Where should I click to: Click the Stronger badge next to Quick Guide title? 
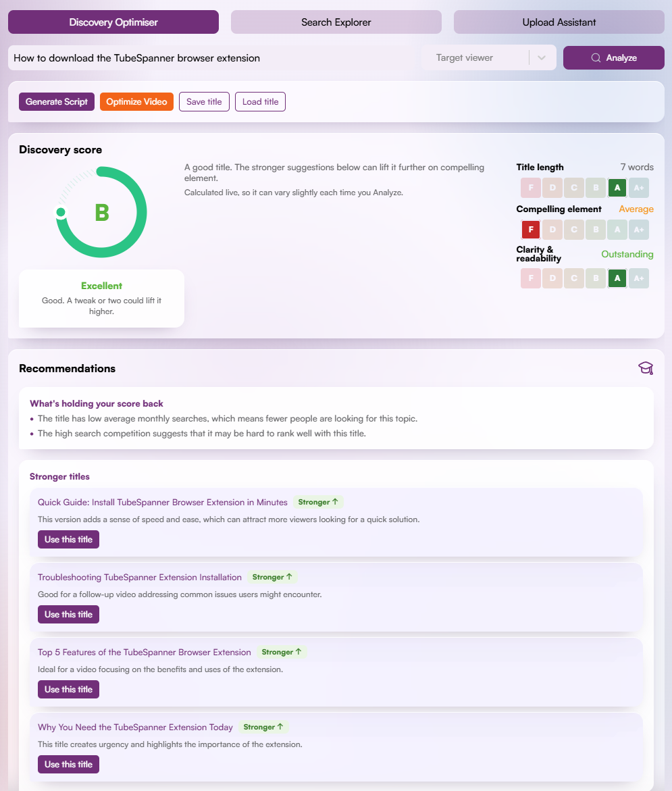(x=318, y=502)
